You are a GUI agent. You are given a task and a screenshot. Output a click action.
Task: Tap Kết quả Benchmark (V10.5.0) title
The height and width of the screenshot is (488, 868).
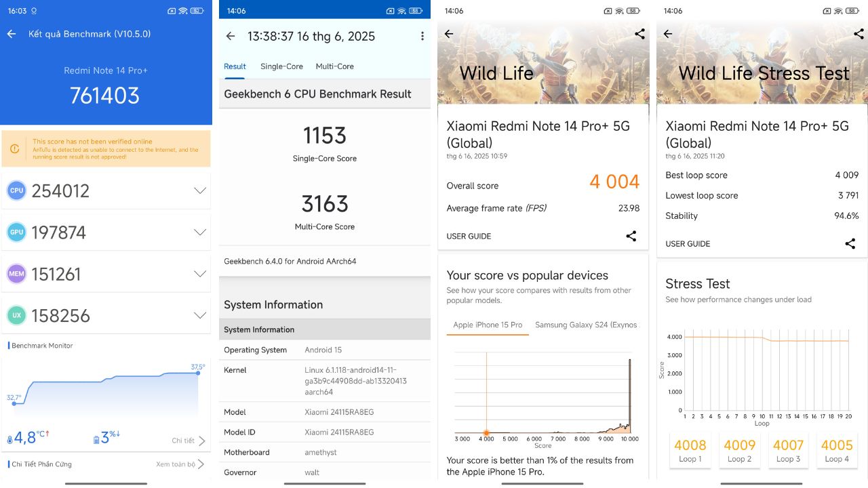90,34
